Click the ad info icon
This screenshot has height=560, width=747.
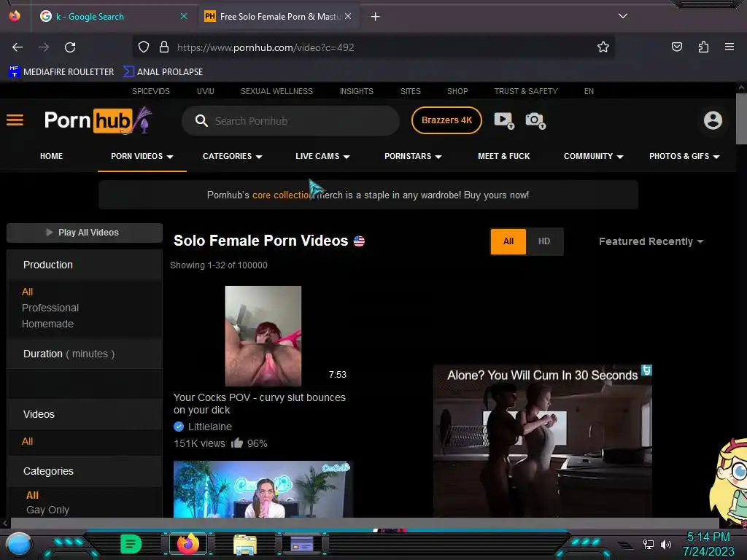[646, 370]
